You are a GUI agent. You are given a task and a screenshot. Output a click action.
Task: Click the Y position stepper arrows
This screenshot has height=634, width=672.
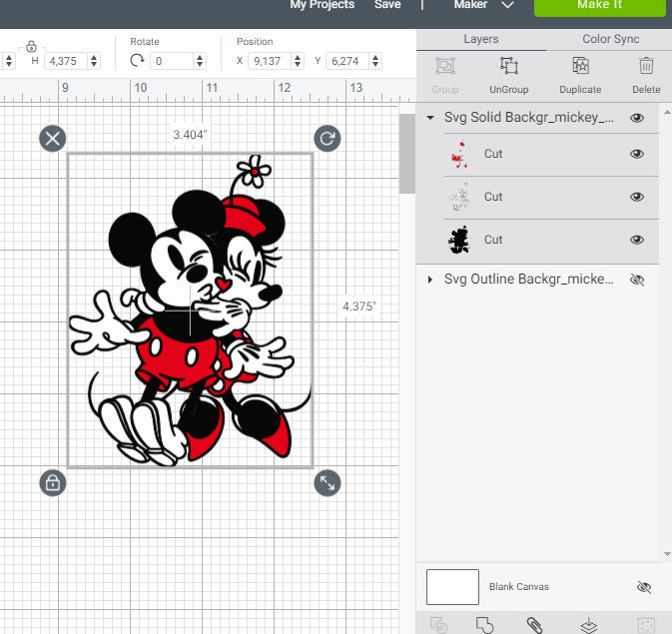click(x=375, y=61)
